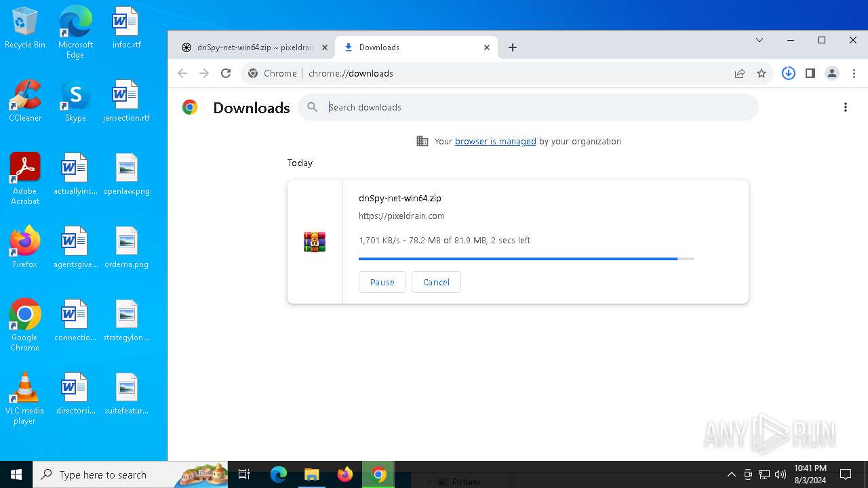Select the orderna.png desktop file
This screenshot has width=868, height=488.
click(126, 248)
